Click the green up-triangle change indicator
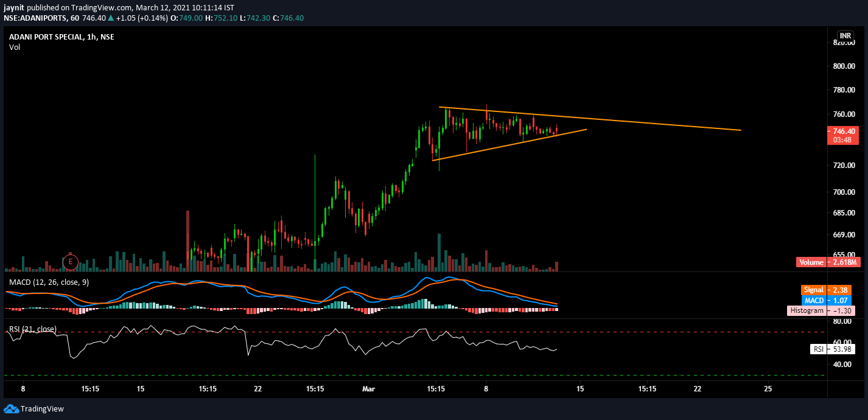868x420 pixels. (111, 18)
